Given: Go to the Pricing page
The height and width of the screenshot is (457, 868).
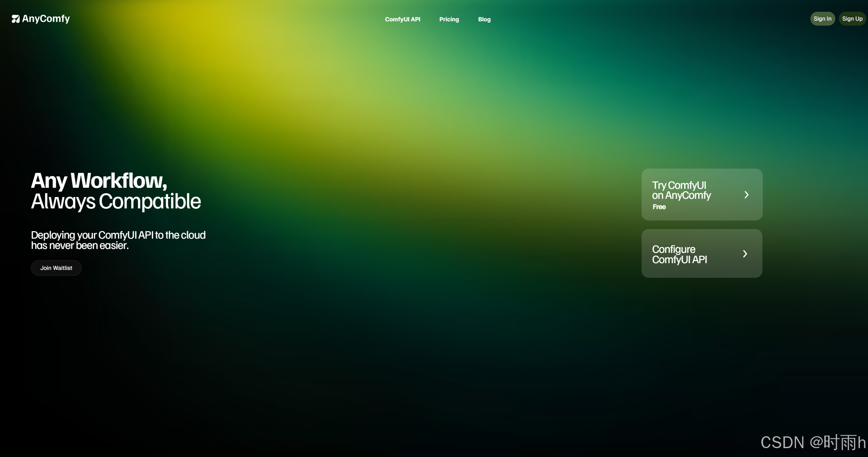Looking at the screenshot, I should [x=449, y=19].
